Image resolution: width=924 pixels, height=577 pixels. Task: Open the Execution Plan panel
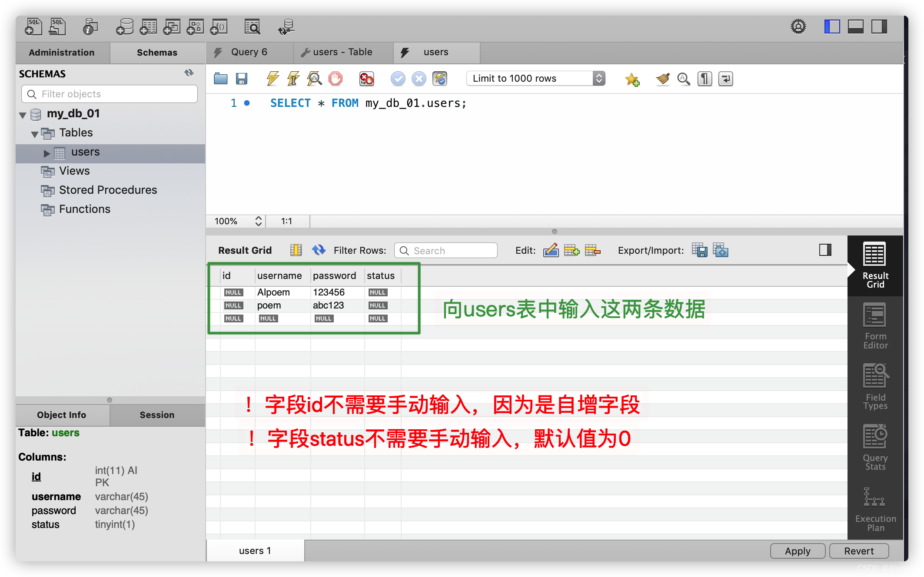[x=875, y=509]
